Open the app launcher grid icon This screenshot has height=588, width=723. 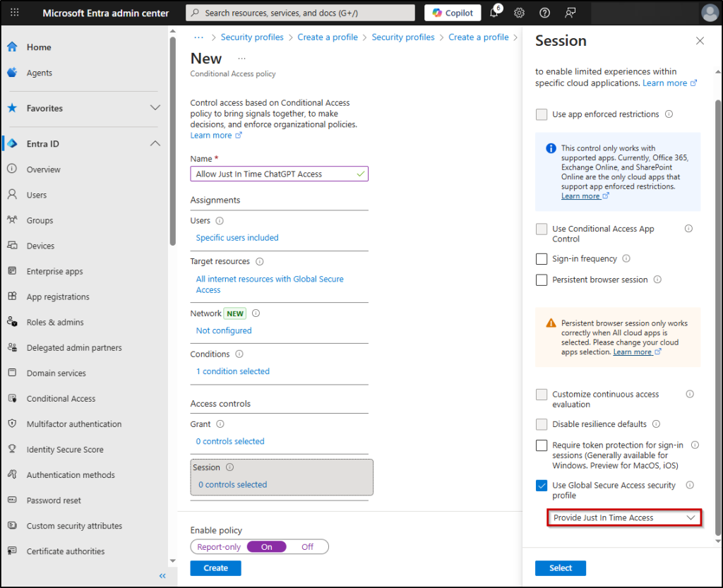click(x=15, y=13)
